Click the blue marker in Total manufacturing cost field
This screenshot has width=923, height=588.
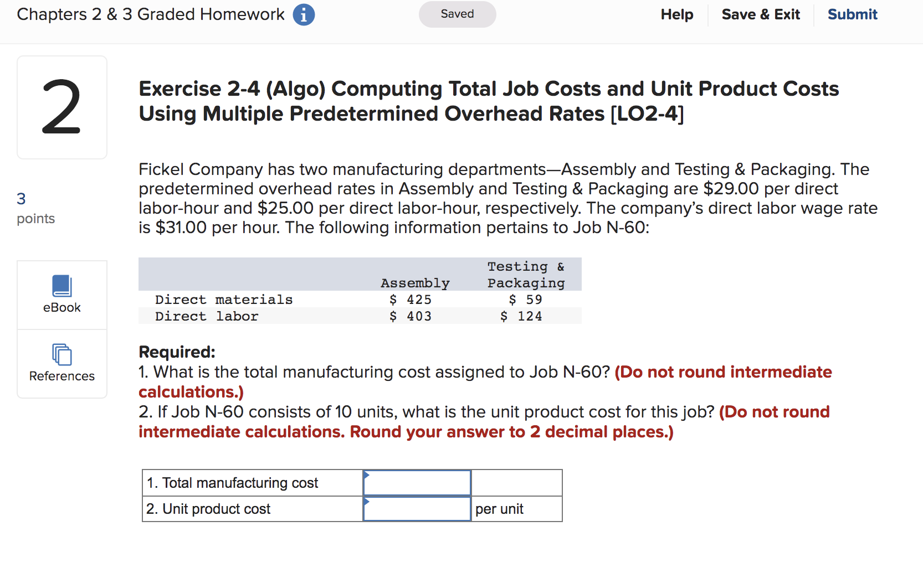tap(366, 475)
